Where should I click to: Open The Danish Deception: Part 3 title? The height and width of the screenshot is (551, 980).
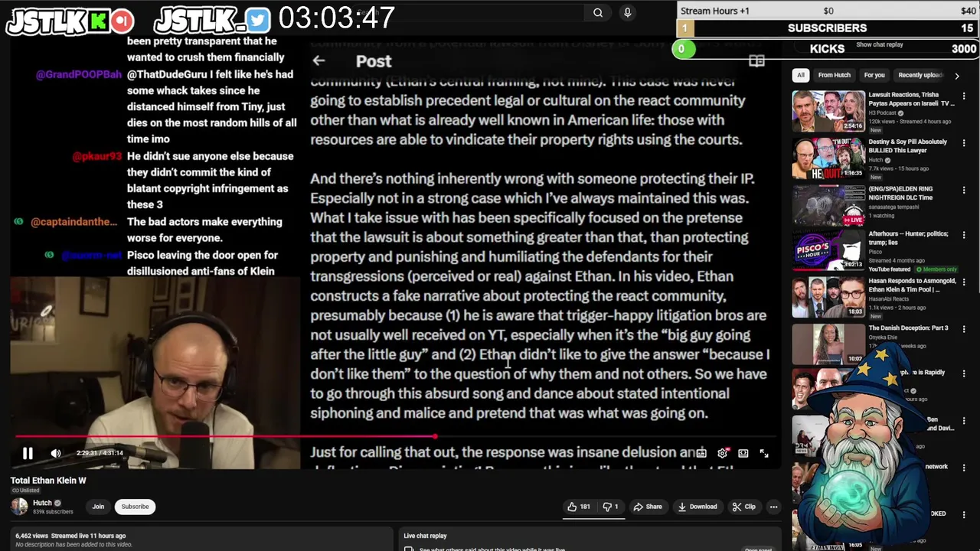tap(908, 328)
